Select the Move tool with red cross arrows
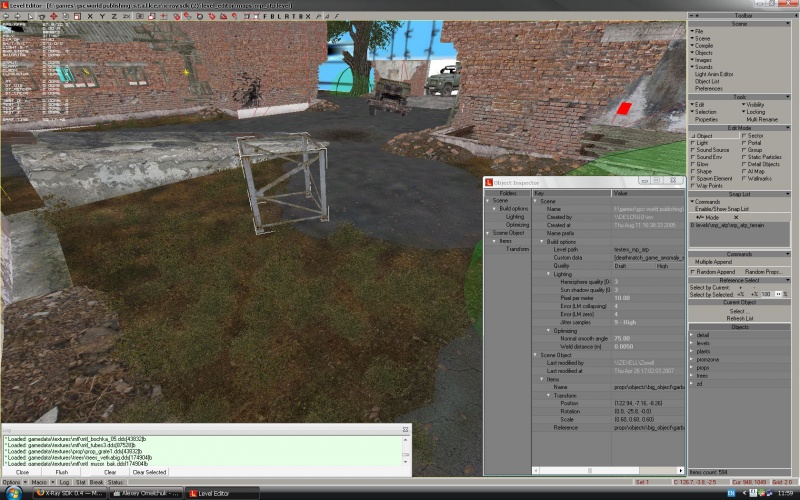The width and height of the screenshot is (800, 500). tap(53, 17)
